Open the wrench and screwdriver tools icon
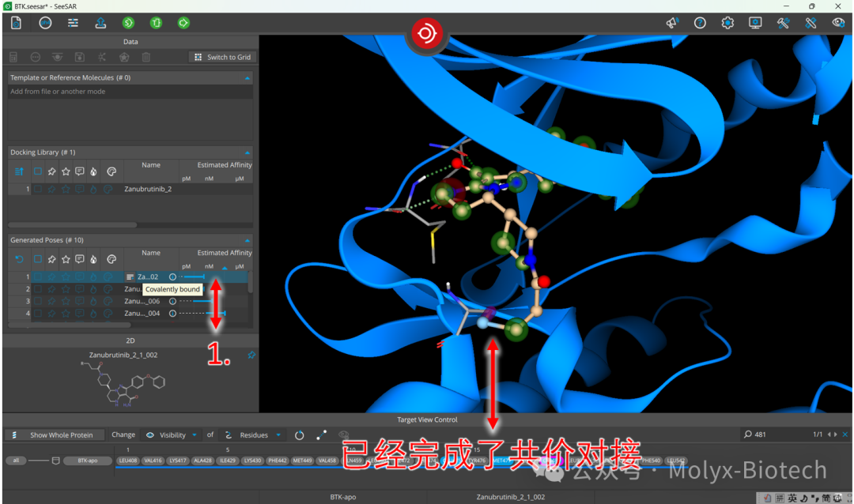This screenshot has height=504, width=854. (x=783, y=23)
